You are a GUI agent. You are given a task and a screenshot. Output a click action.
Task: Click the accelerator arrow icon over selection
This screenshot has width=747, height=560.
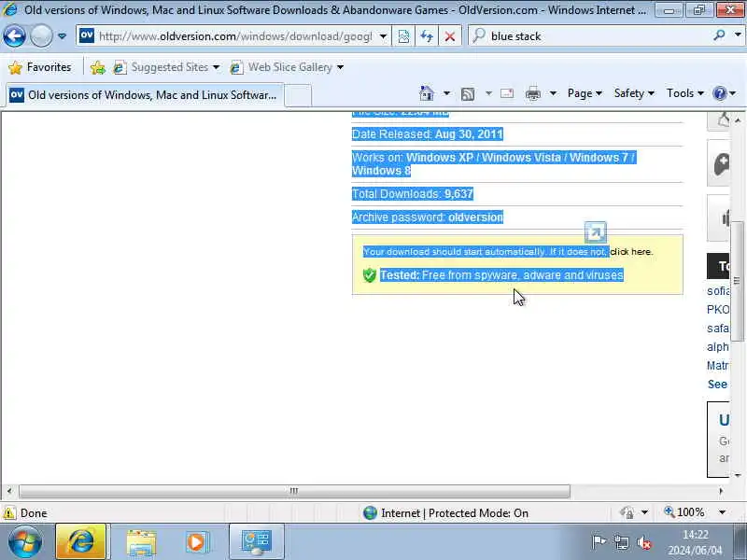tap(596, 232)
